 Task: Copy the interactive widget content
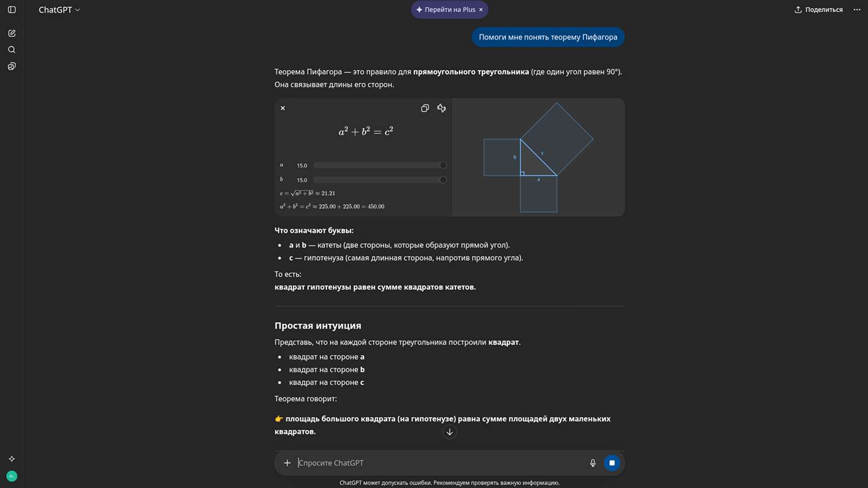pyautogui.click(x=425, y=108)
